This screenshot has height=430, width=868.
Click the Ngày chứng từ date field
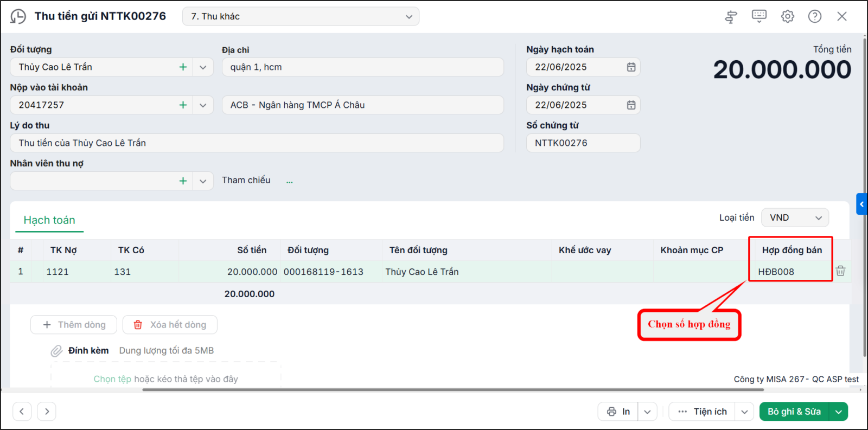[x=575, y=105]
